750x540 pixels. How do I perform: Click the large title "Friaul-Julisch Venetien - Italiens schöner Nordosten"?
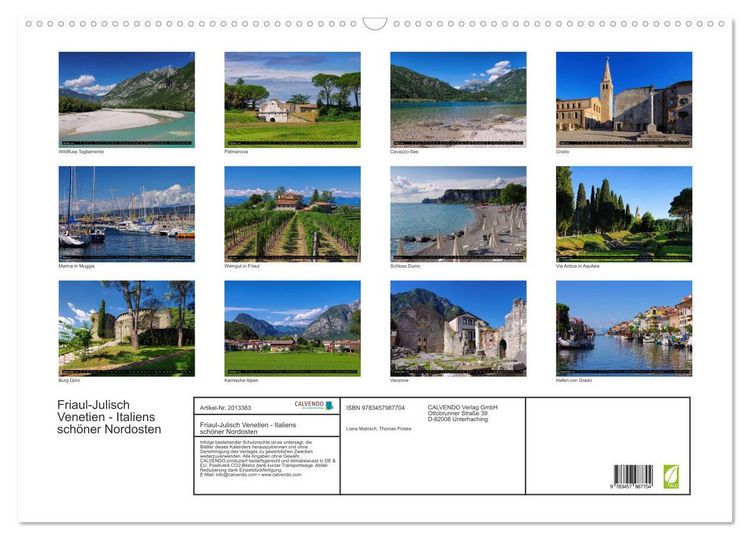pyautogui.click(x=109, y=417)
